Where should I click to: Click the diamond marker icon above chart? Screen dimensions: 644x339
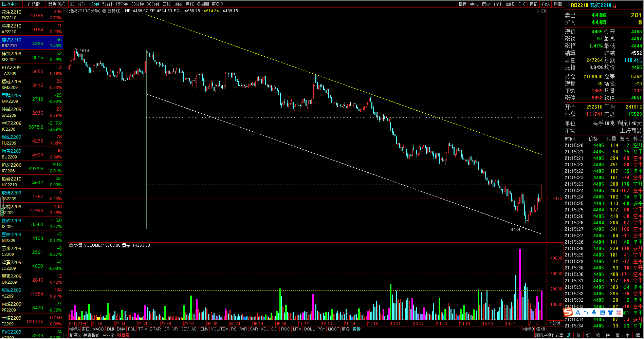pos(537,11)
